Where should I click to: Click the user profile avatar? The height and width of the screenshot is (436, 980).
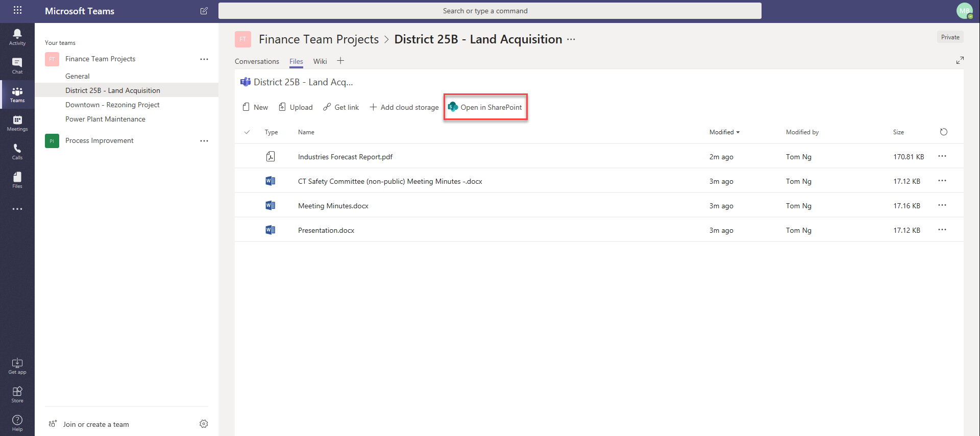[x=964, y=11]
